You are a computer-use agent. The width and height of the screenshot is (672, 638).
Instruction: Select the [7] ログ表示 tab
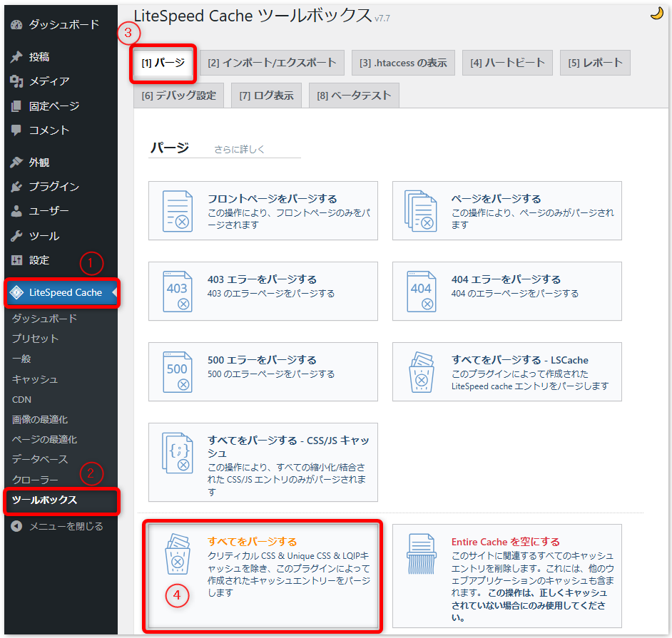[x=265, y=95]
